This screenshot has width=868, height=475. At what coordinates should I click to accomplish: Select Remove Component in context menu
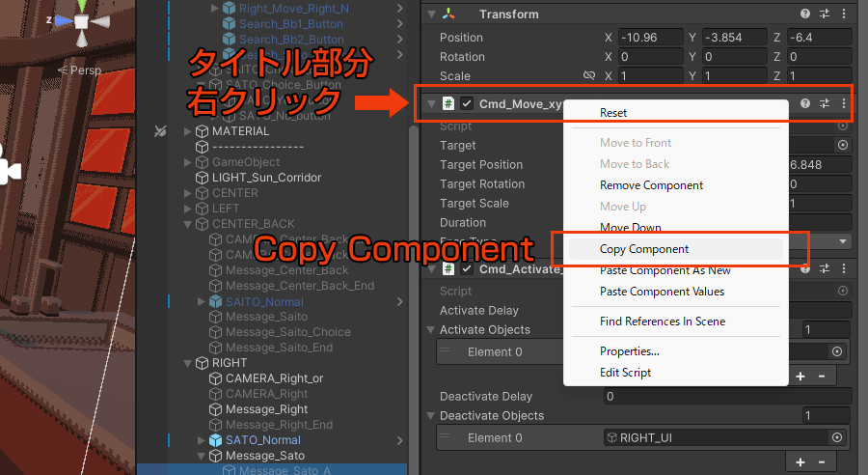[651, 185]
